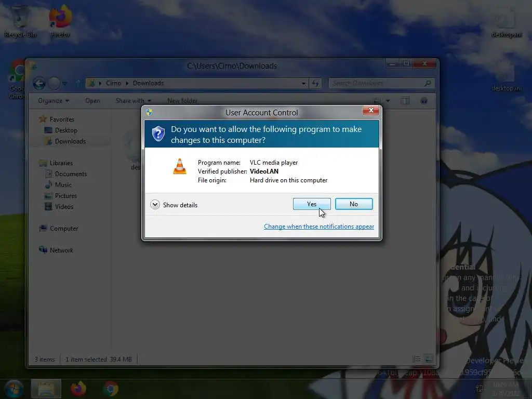Go back in Explorer window
Viewport: 532px width, 399px height.
coord(39,83)
